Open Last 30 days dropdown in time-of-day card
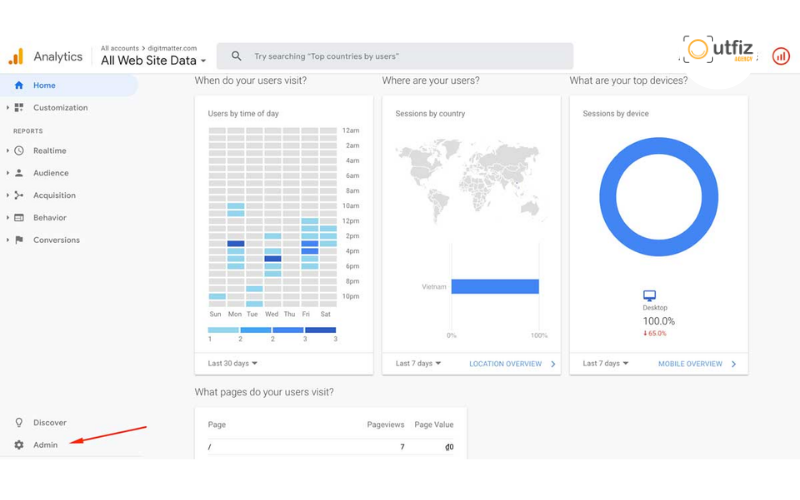The image size is (800, 500). [x=233, y=364]
